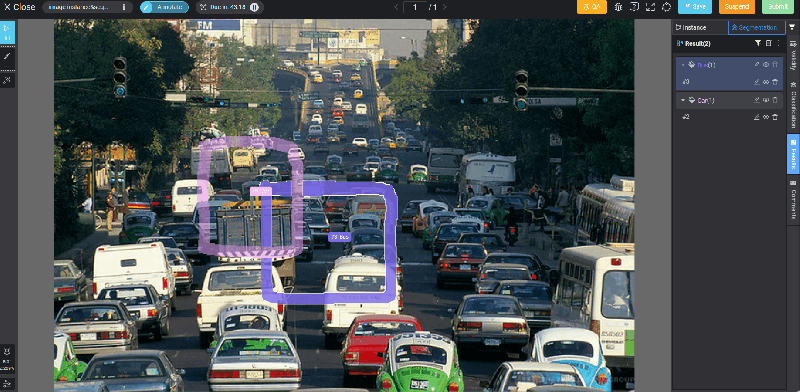Edit the current page number field
This screenshot has height=392, width=800.
[x=415, y=7]
